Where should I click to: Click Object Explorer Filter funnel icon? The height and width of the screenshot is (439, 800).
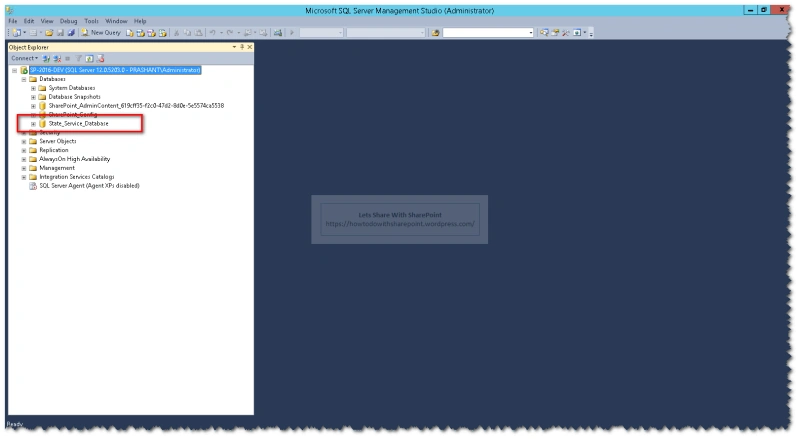(x=79, y=59)
